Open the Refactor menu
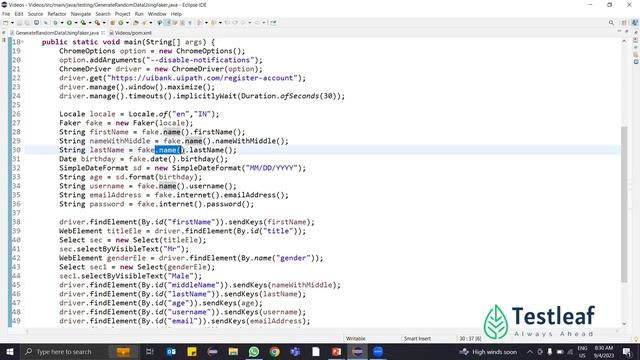The image size is (640, 360). click(x=57, y=14)
